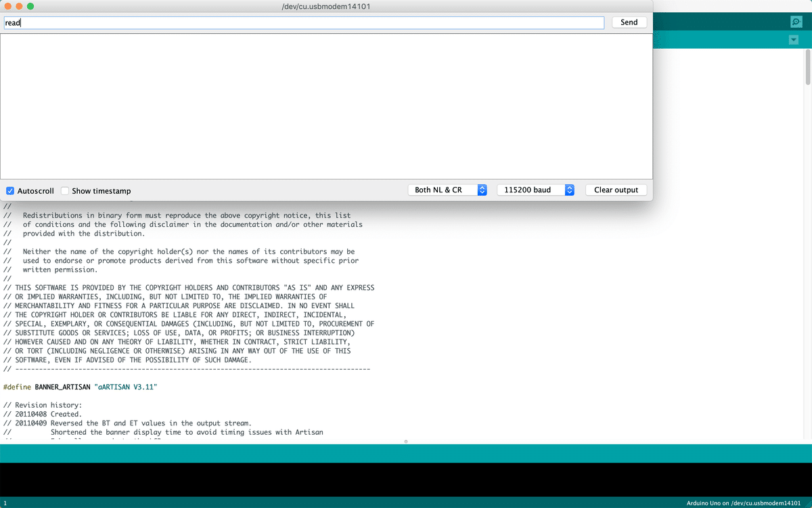Click the 'Revision history:' comment line
Image resolution: width=812 pixels, height=508 pixels.
(x=43, y=405)
